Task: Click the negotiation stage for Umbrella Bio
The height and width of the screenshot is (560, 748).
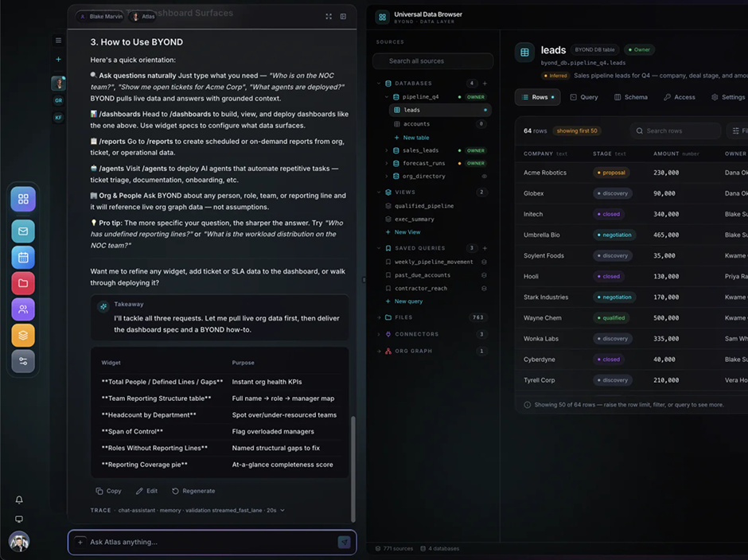Action: (x=614, y=235)
